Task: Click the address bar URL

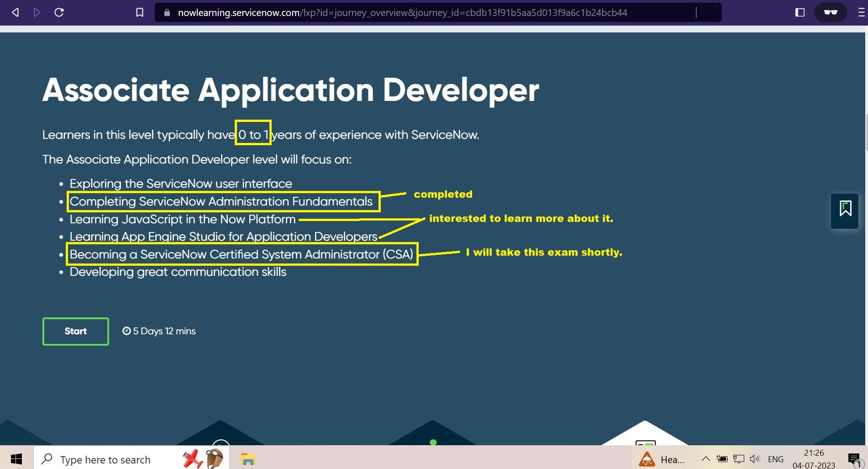Action: point(402,13)
